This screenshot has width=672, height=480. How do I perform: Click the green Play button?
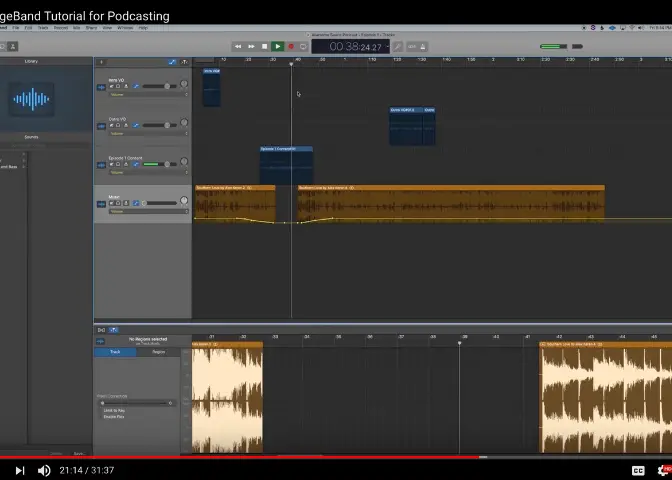coord(278,46)
